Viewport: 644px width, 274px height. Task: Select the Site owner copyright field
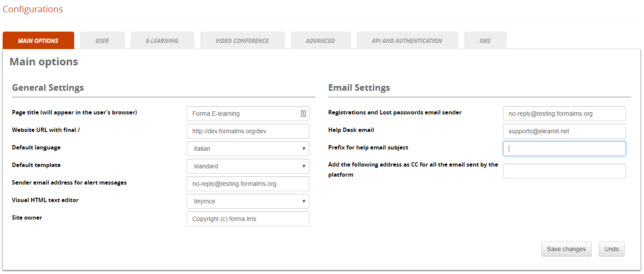tap(248, 218)
